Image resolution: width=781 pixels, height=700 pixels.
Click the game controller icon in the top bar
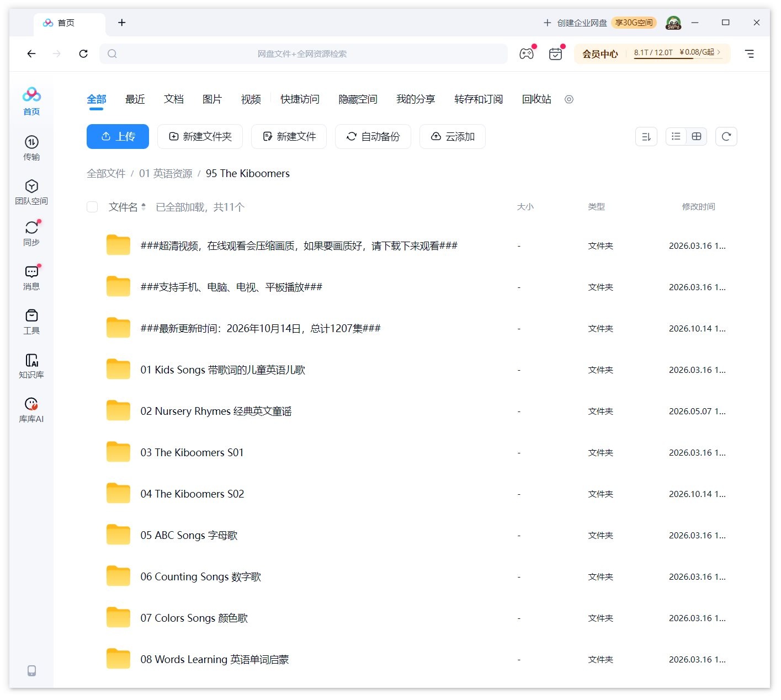(527, 54)
